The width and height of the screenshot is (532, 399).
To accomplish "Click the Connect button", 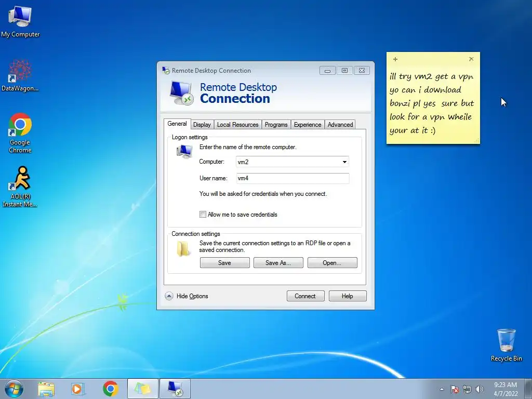I will 305,296.
